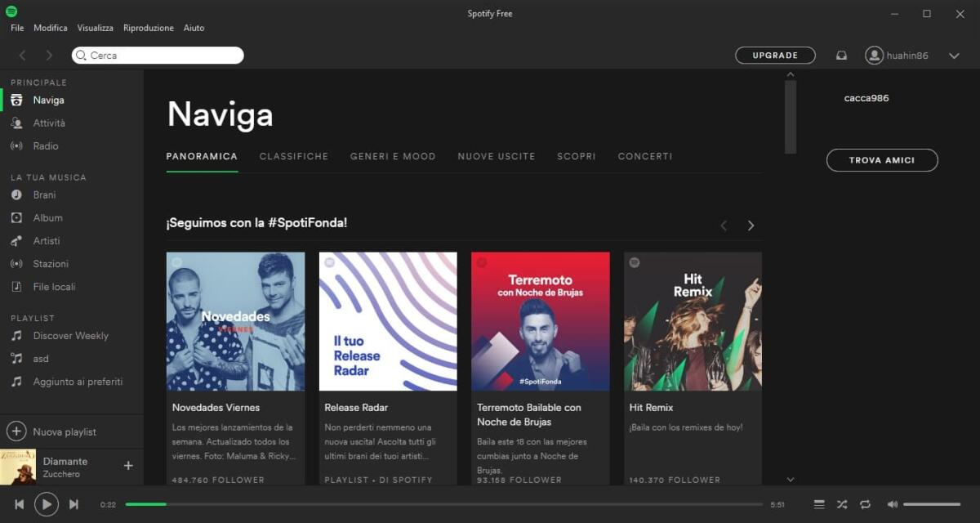
Task: Switch to the Classifiche tab
Action: coord(294,155)
